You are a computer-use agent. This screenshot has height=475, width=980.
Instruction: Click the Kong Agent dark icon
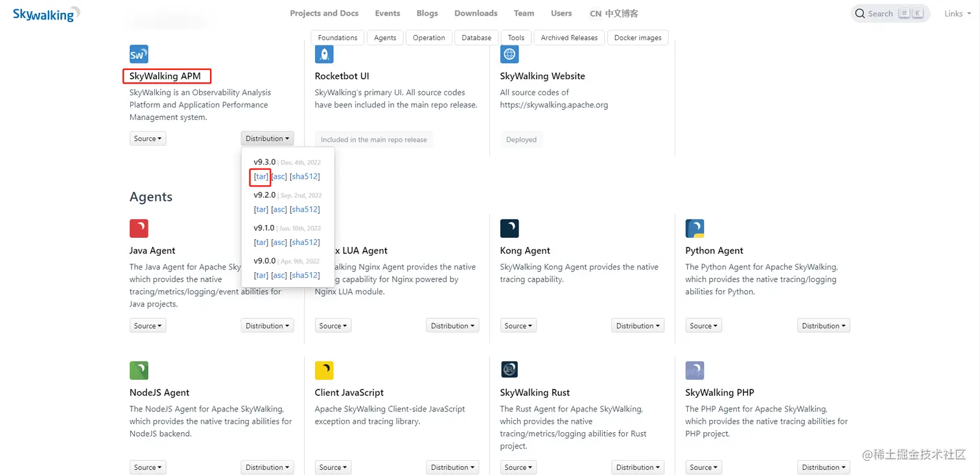(509, 228)
